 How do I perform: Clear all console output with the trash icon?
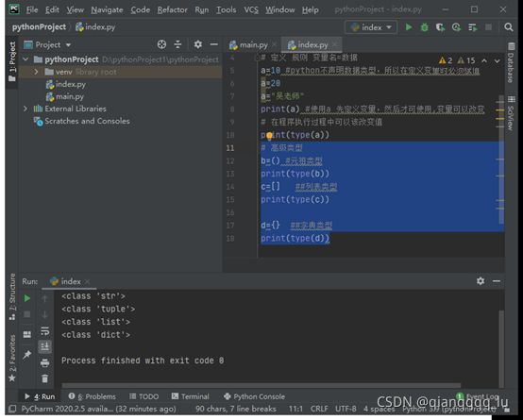[x=44, y=378]
